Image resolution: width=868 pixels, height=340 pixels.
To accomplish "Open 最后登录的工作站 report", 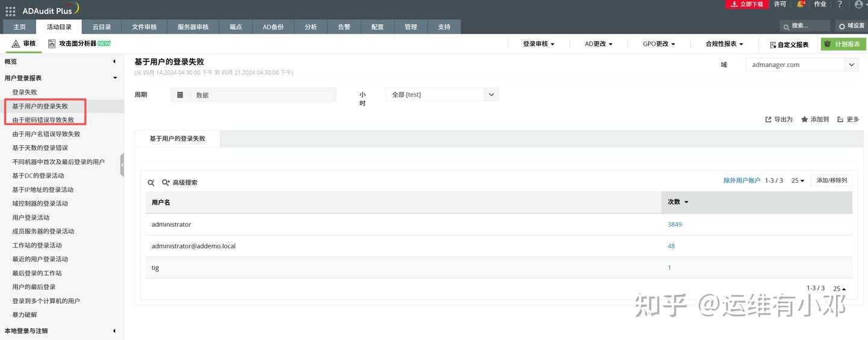I will click(37, 273).
